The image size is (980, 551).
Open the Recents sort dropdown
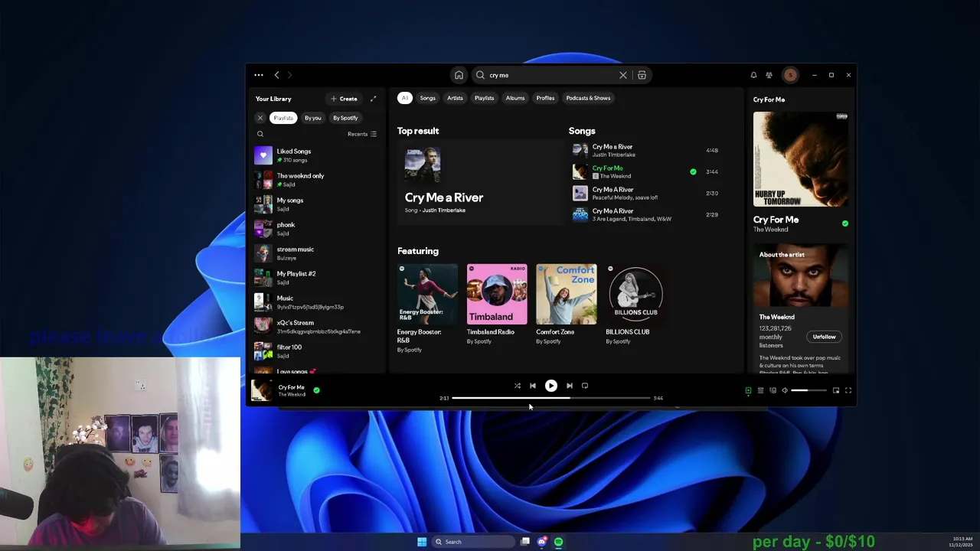(362, 134)
